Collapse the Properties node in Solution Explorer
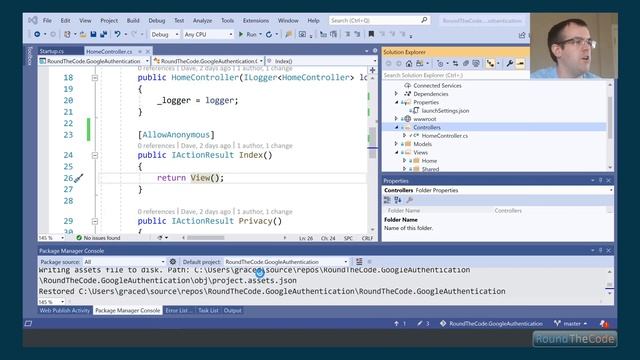The height and width of the screenshot is (360, 640). [x=396, y=102]
